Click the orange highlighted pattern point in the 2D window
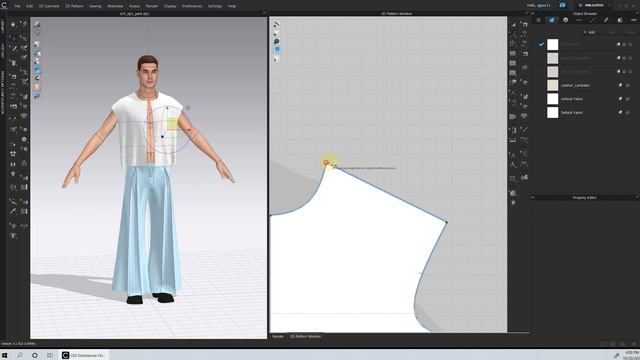 [x=326, y=162]
